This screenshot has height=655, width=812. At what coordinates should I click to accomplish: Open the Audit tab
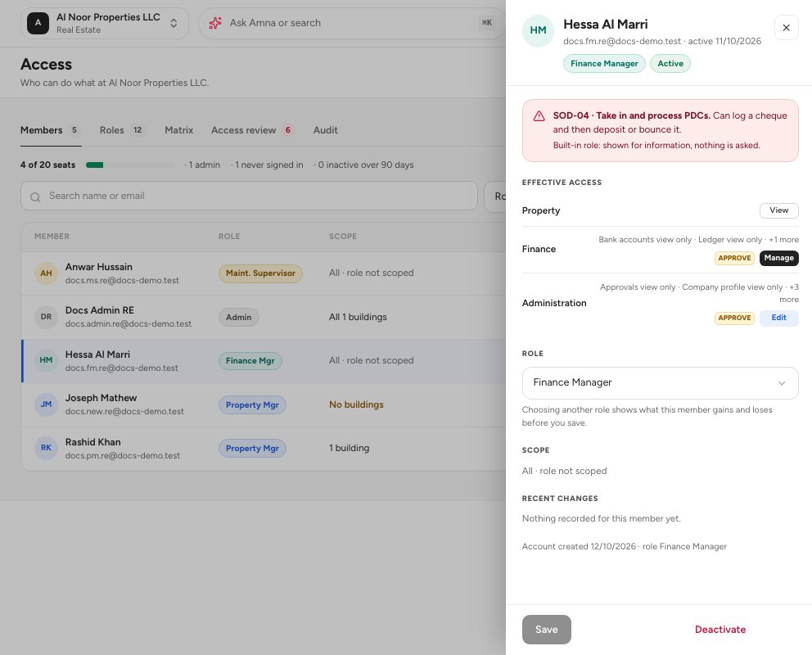click(x=325, y=130)
